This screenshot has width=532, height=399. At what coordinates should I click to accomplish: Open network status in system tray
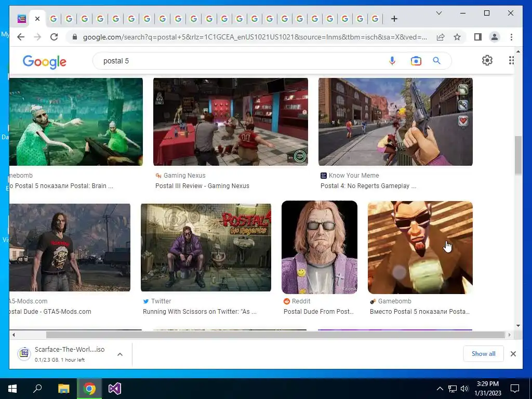click(x=453, y=389)
